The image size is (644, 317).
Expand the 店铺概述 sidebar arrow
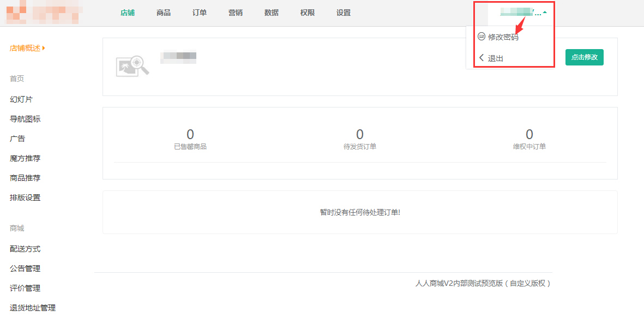[44, 48]
